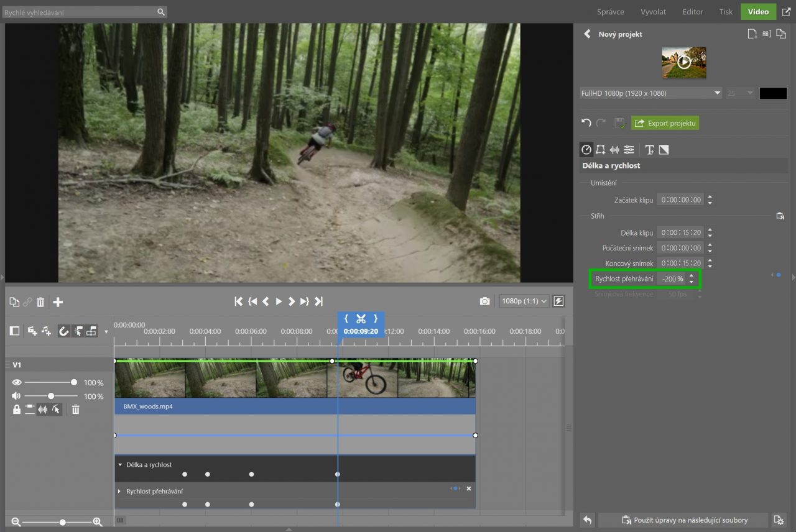Click the rename (AB) project icon
Image resolution: width=796 pixels, height=532 pixels.
coord(767,34)
